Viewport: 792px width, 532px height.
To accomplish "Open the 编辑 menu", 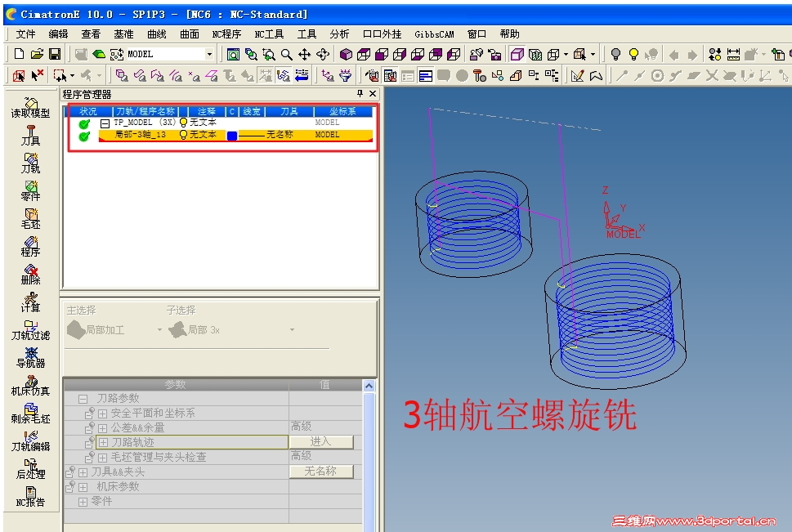I will tap(58, 34).
